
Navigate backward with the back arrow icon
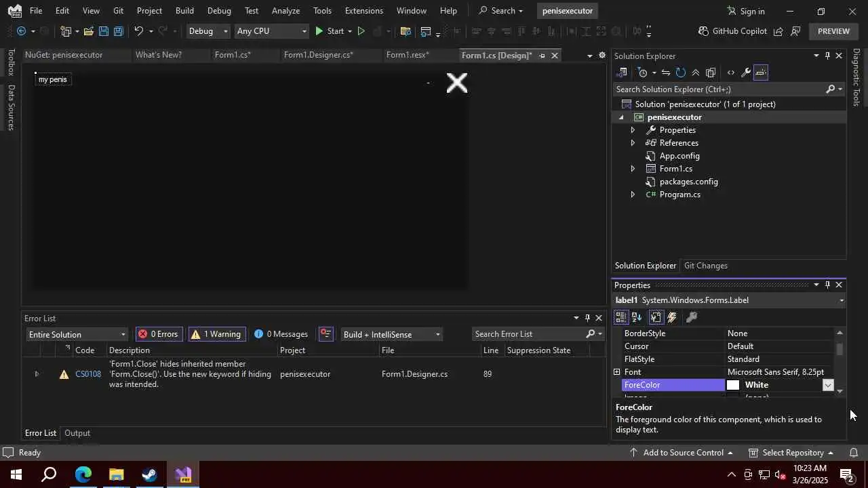click(x=21, y=31)
